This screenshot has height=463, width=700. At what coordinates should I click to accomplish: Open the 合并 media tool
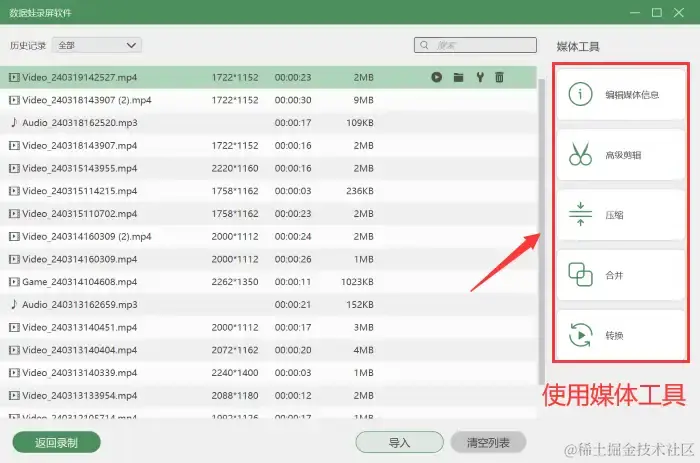point(621,275)
